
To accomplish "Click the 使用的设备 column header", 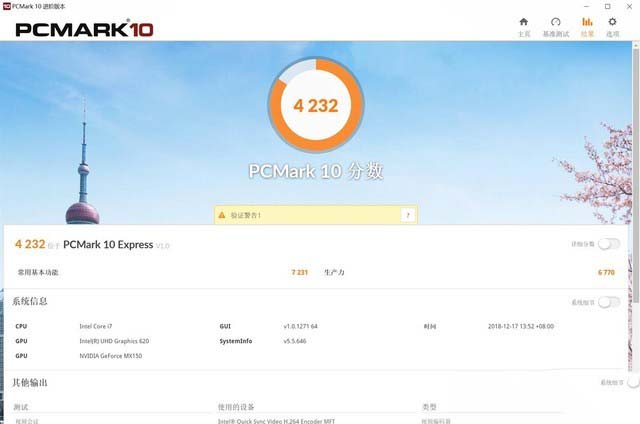I will (x=236, y=407).
